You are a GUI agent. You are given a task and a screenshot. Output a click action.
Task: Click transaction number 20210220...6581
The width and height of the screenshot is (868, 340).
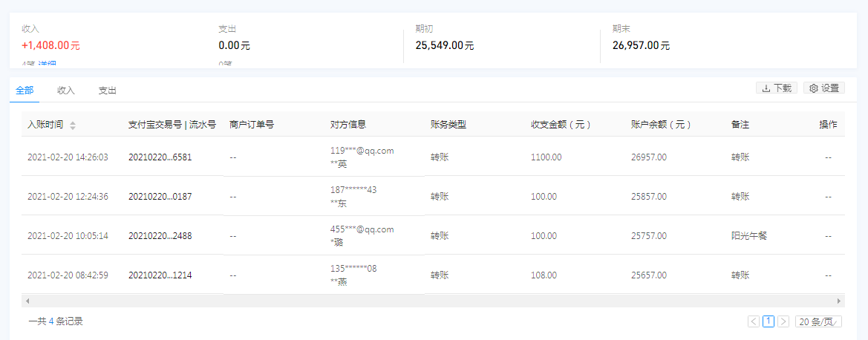click(160, 157)
